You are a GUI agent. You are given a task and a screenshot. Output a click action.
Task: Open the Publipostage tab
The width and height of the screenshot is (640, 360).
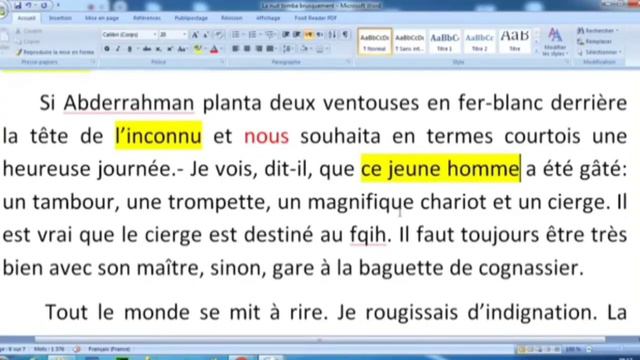(x=191, y=18)
